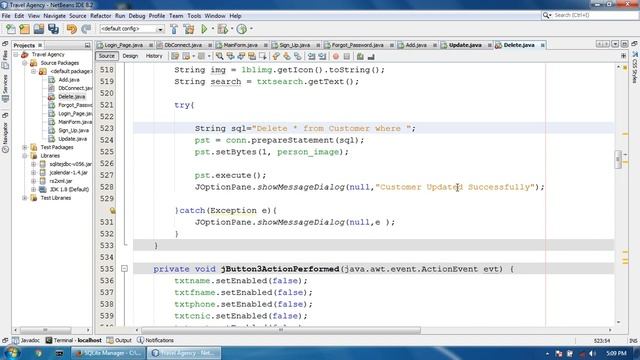Click the Comment icon in the editor toolbar
This screenshot has width=640, height=360.
point(360,56)
